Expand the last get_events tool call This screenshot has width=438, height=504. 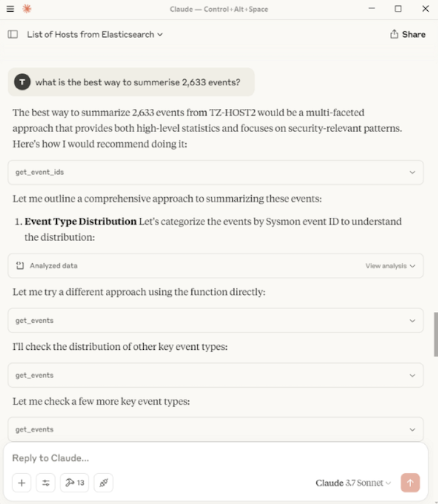coord(412,429)
